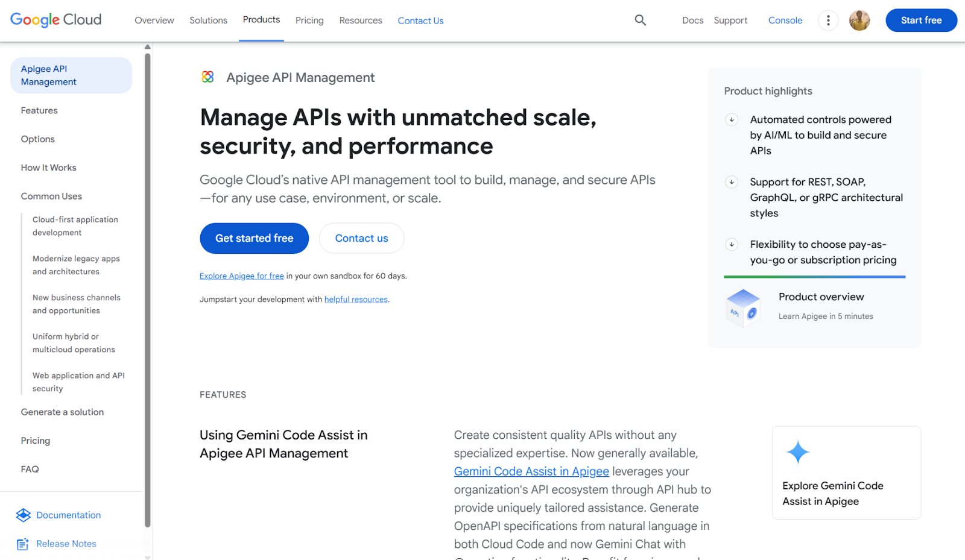
Task: Open New business channels and opportunities
Action: (77, 304)
